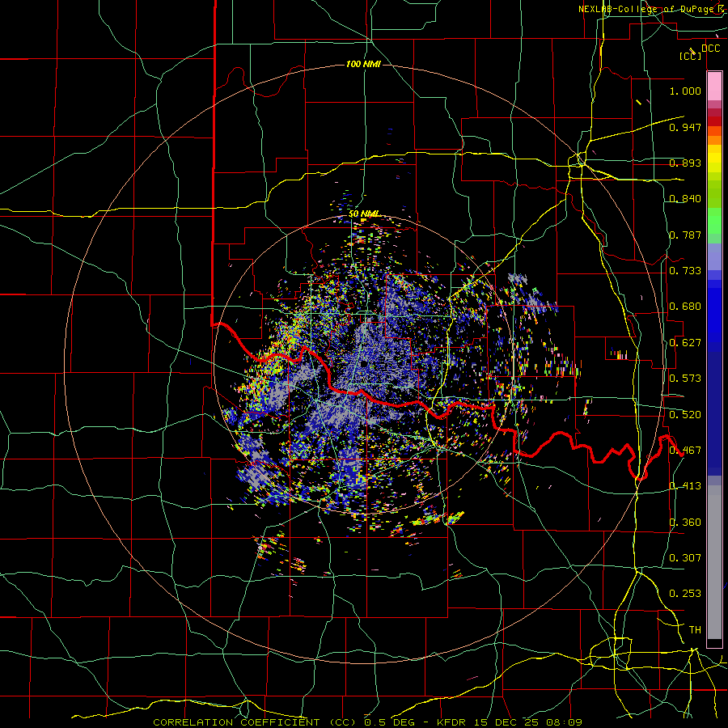Pick the lavender band of the color scale
Image resolution: width=728 pixels, height=728 pixels.
coord(714,256)
